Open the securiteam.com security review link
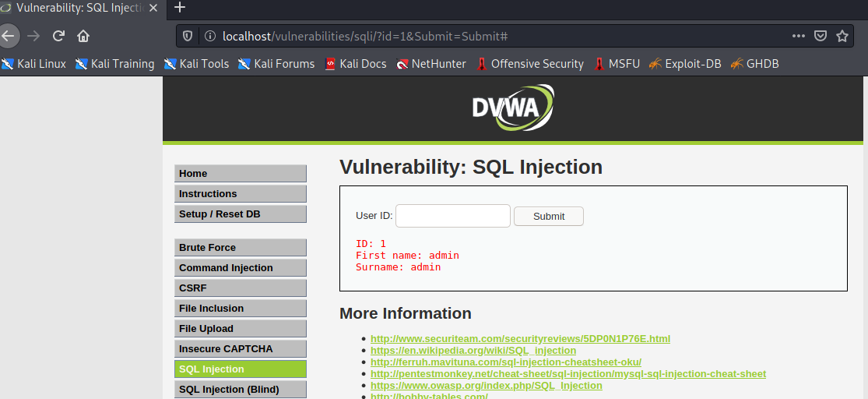Viewport: 868px width, 399px height. 520,338
